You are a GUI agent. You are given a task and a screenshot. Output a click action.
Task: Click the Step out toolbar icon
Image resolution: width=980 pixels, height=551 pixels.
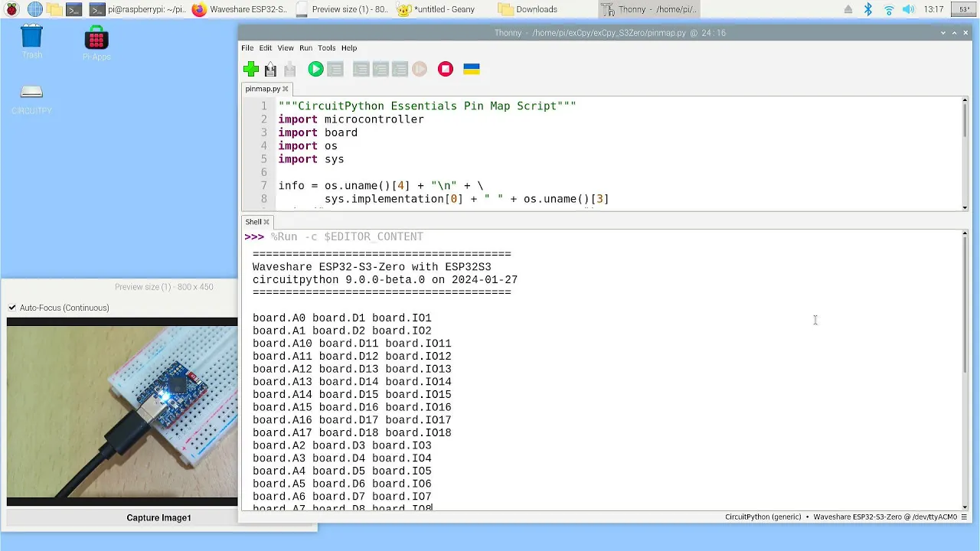[400, 70]
